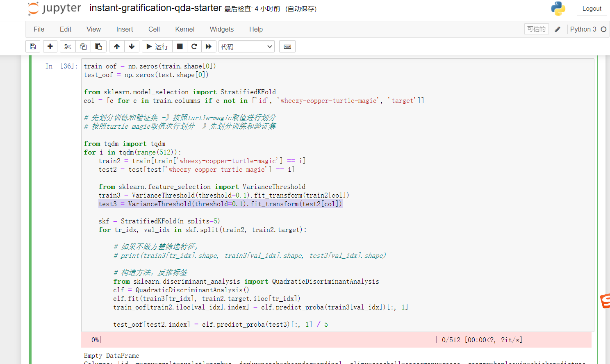This screenshot has width=610, height=364.
Task: Click the Logout button
Action: click(x=592, y=9)
